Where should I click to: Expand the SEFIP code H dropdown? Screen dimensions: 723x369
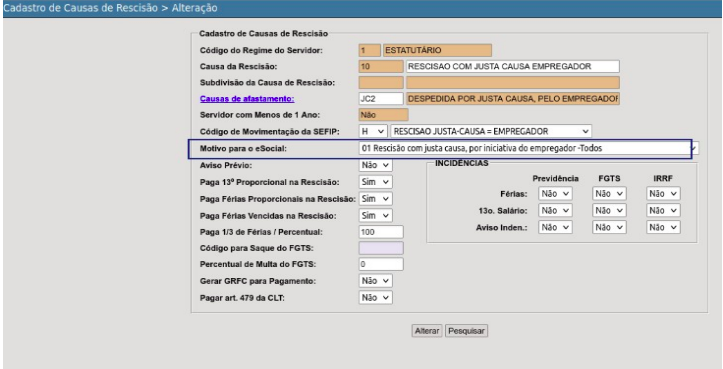click(373, 131)
